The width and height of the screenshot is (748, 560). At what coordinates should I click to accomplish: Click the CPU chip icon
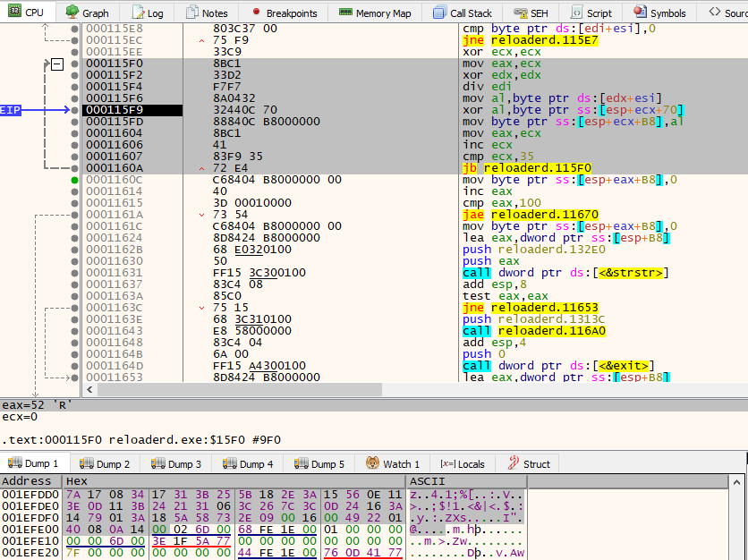point(15,11)
